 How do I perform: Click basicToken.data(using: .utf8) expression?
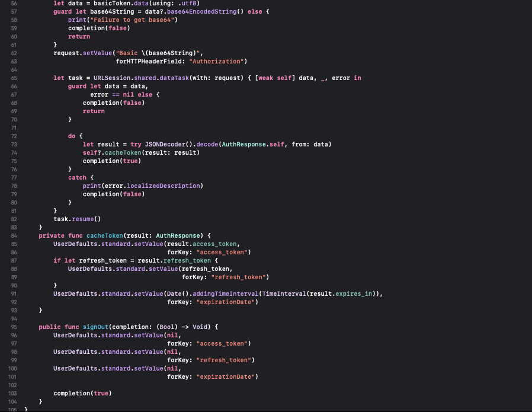pos(146,4)
